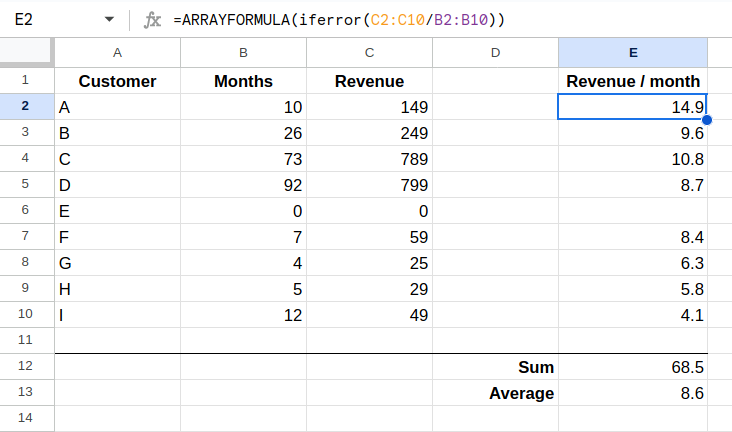Select row 6 header
Image resolution: width=732 pixels, height=432 pixels.
click(x=25, y=210)
